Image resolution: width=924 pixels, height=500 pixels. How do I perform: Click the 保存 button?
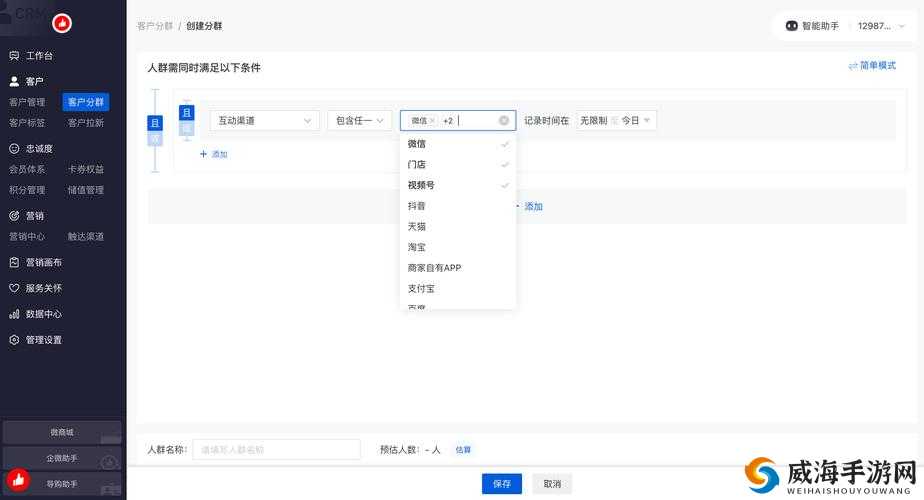click(501, 483)
